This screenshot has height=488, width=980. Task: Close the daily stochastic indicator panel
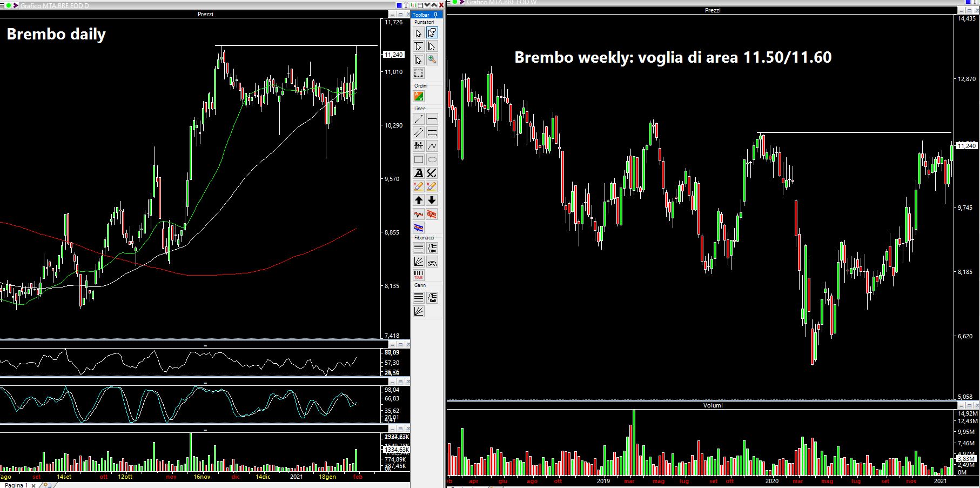coord(407,382)
